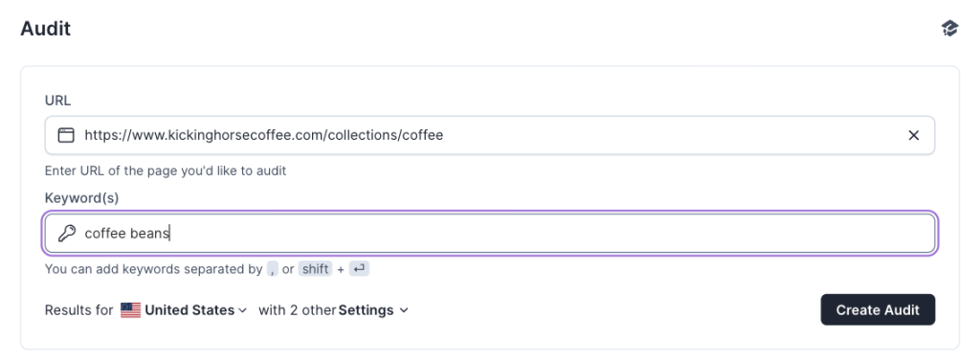Click the United States flag icon

tap(130, 310)
